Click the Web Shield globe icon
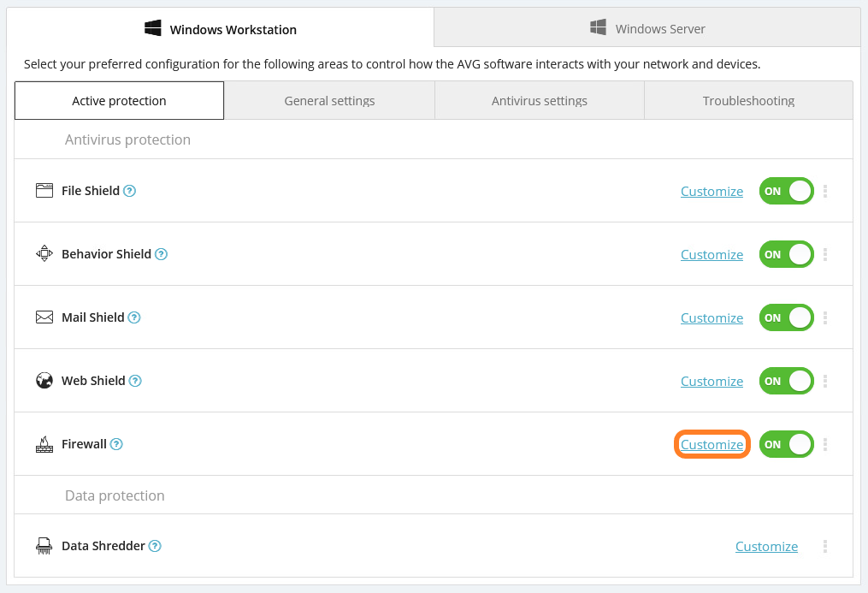 [44, 380]
